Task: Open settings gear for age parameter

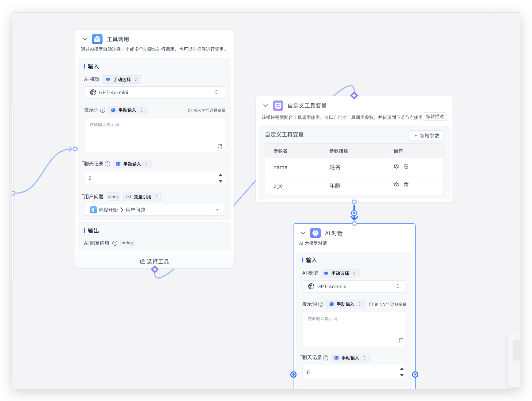Action: (x=396, y=185)
